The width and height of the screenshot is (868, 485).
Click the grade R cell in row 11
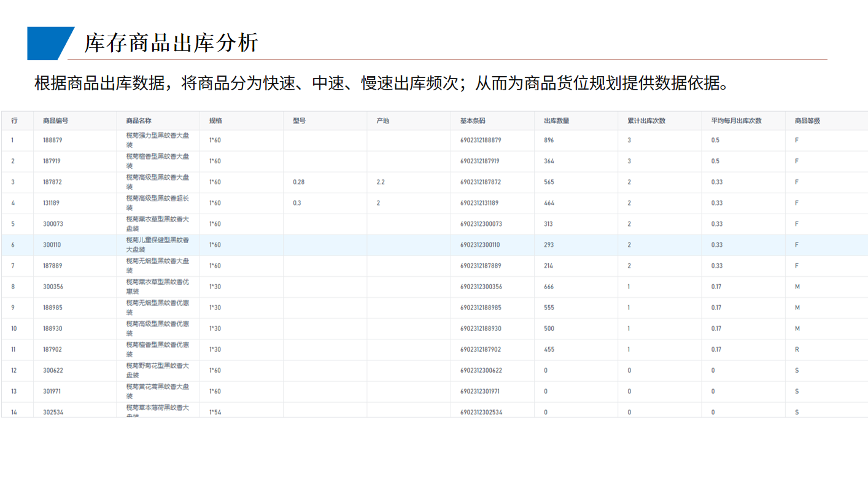click(x=797, y=349)
